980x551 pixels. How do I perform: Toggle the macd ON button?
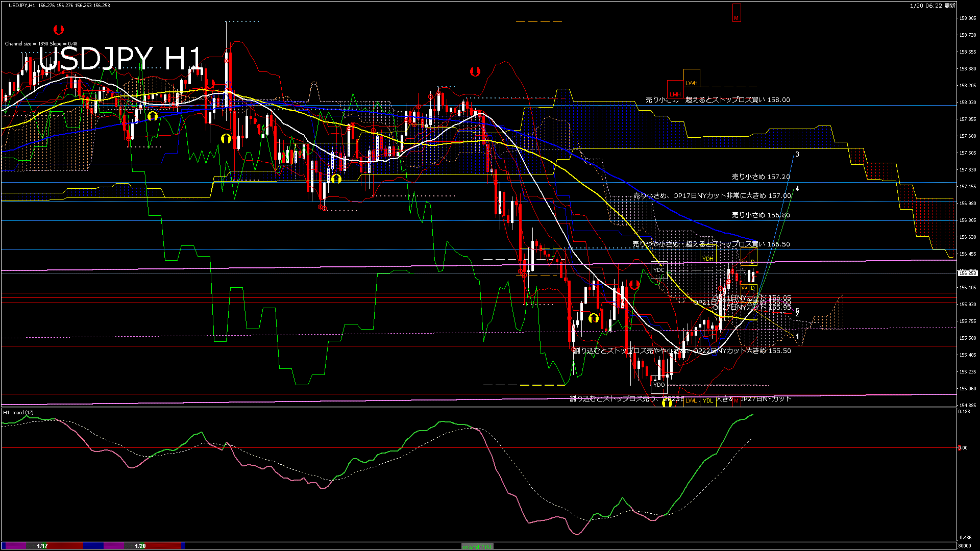tap(477, 546)
